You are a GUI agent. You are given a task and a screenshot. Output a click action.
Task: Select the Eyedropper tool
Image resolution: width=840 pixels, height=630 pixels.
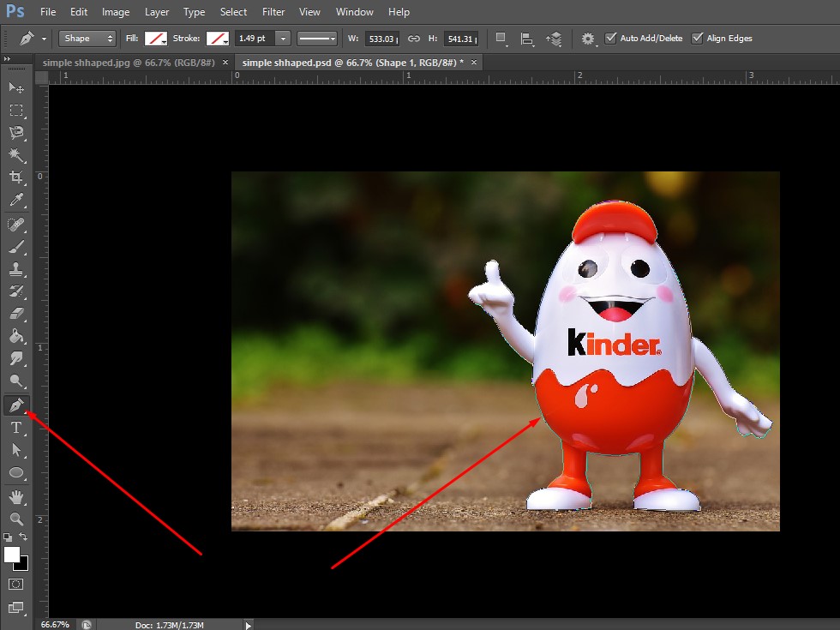[16, 200]
